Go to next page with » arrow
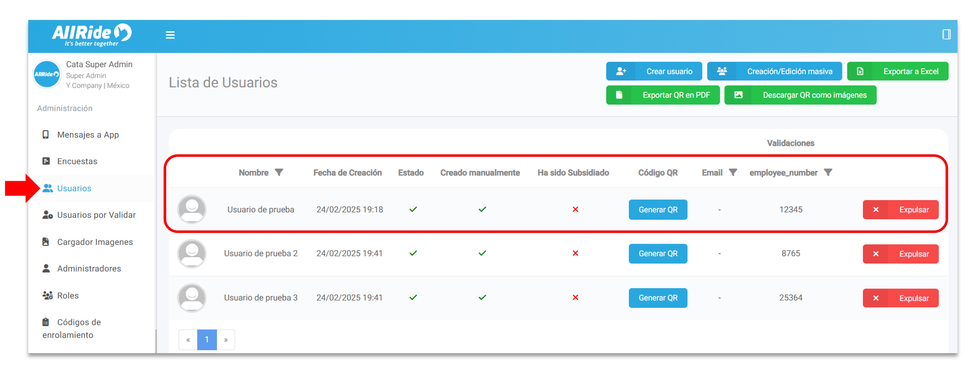 [x=226, y=339]
